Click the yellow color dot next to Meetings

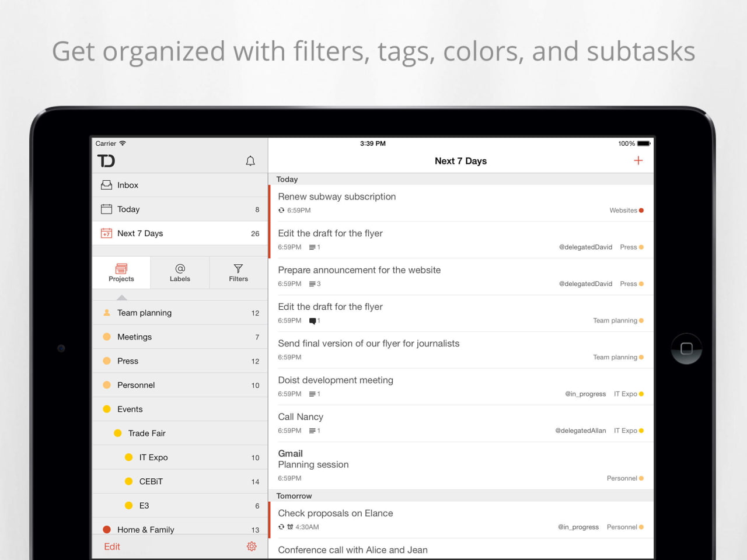point(107,337)
